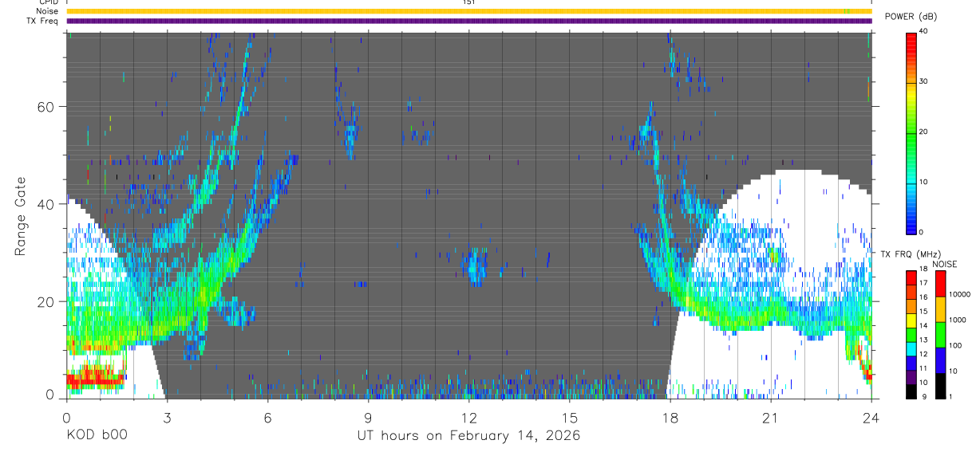Click the green middle of the POWER color bar

911,132
